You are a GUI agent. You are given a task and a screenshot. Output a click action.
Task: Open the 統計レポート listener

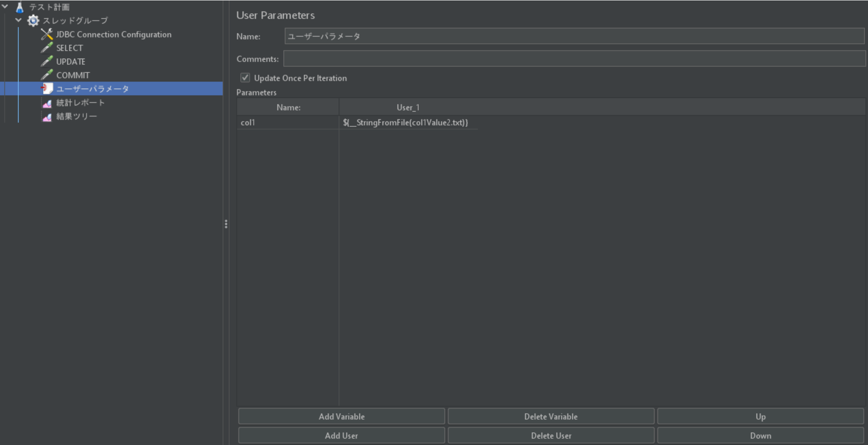pyautogui.click(x=81, y=103)
